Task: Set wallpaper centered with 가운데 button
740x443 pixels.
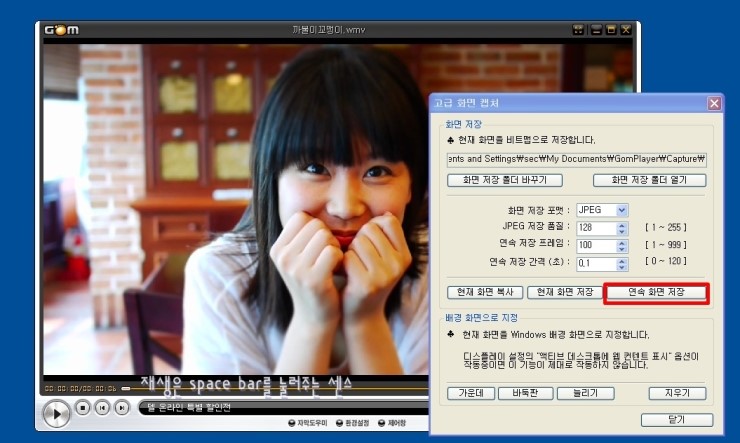Action: (x=471, y=393)
